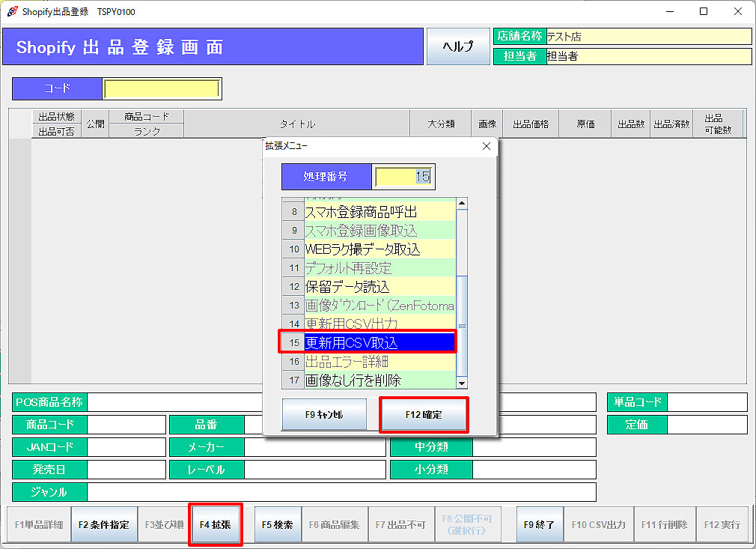The height and width of the screenshot is (549, 756).
Task: Click the 更新用CSV出力 item
Action: 379,324
